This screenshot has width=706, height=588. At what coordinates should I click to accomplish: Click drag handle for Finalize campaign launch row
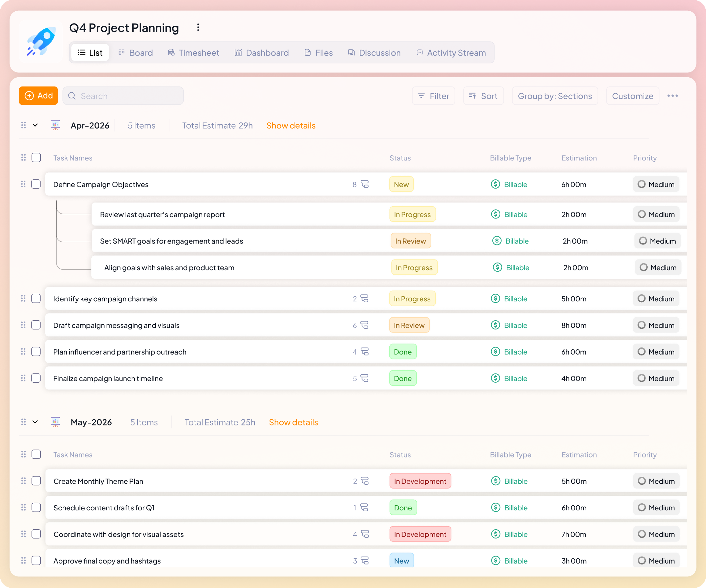tap(23, 378)
